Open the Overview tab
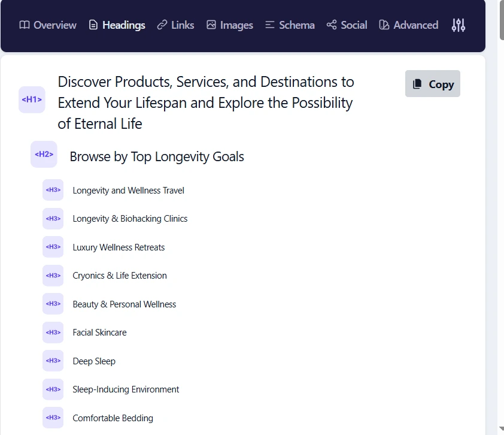Viewport: 504px width, 435px height. point(48,25)
